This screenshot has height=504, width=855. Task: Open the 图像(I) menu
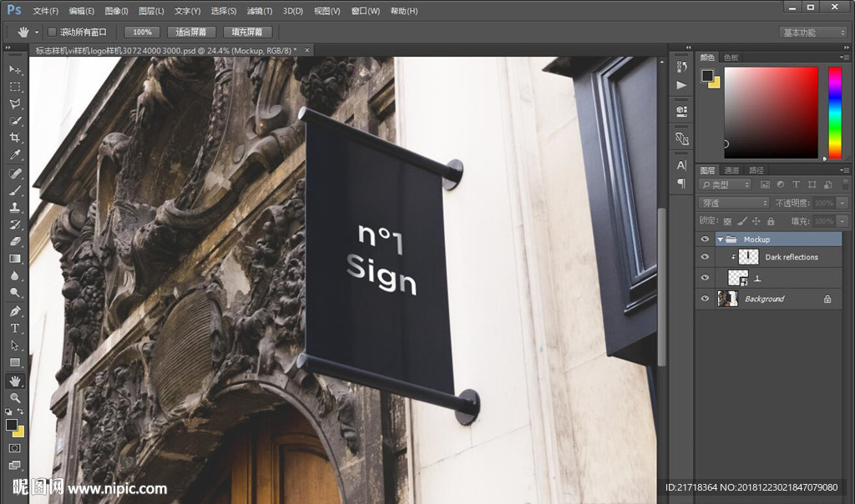pyautogui.click(x=116, y=11)
